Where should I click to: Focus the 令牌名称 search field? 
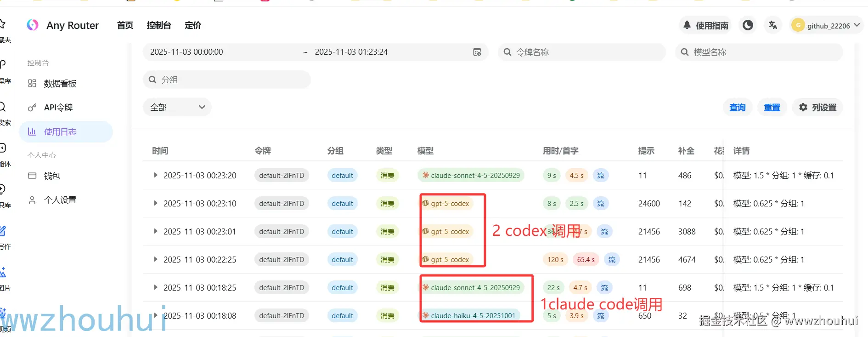581,52
